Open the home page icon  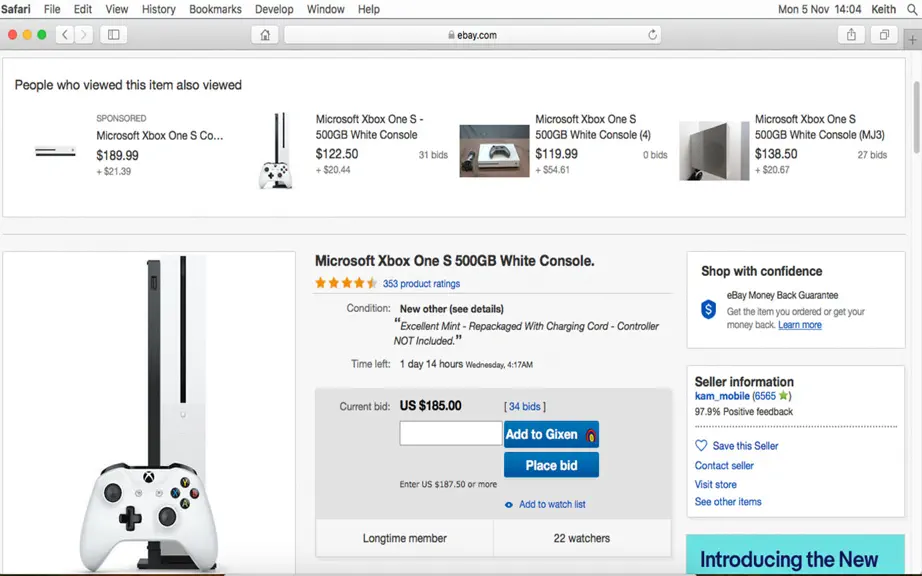click(x=265, y=35)
